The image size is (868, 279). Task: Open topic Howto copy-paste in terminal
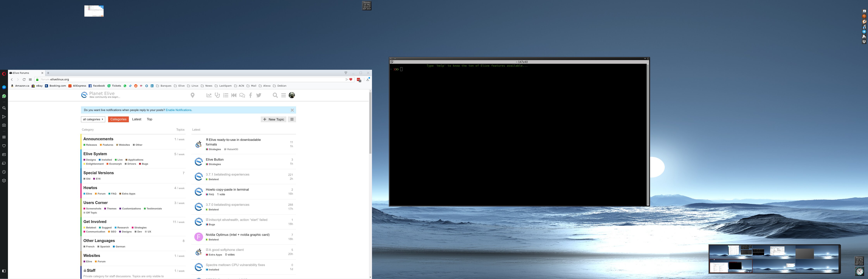point(227,190)
